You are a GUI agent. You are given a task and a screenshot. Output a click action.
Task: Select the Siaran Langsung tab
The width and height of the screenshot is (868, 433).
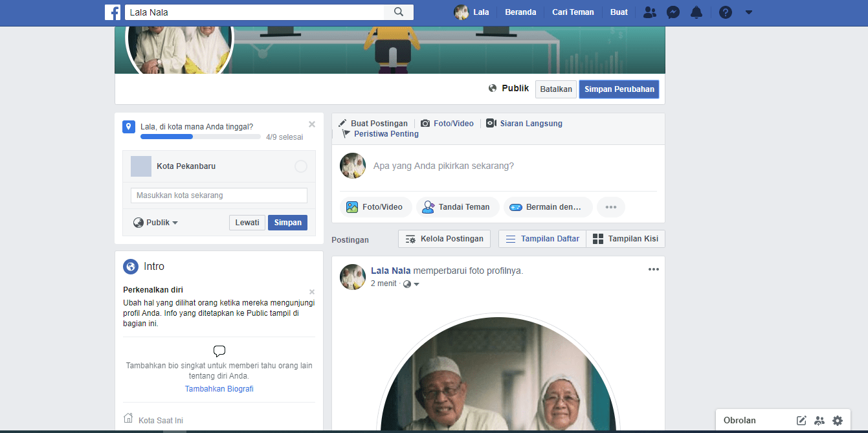(x=524, y=124)
